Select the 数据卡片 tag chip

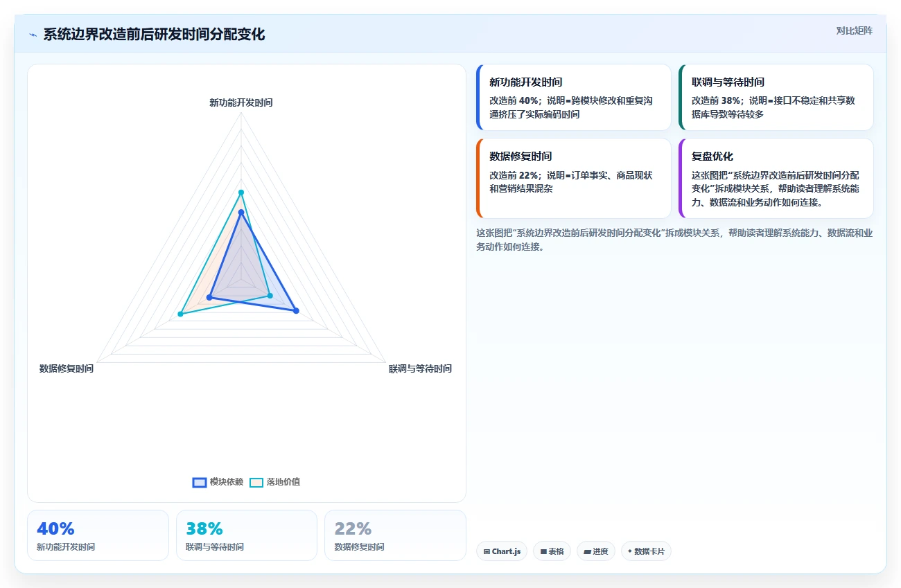click(x=646, y=551)
